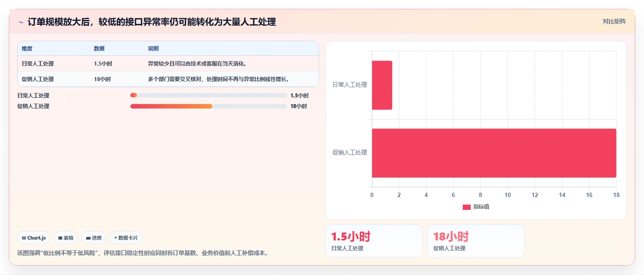This screenshot has width=644, height=275.
Task: Click the 日常人工处理 progress bar
Action: (x=209, y=96)
